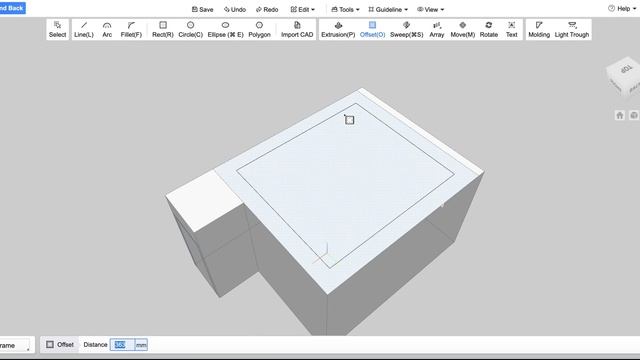The height and width of the screenshot is (360, 640).
Task: Click the icon beside the home button
Action: pos(634,116)
